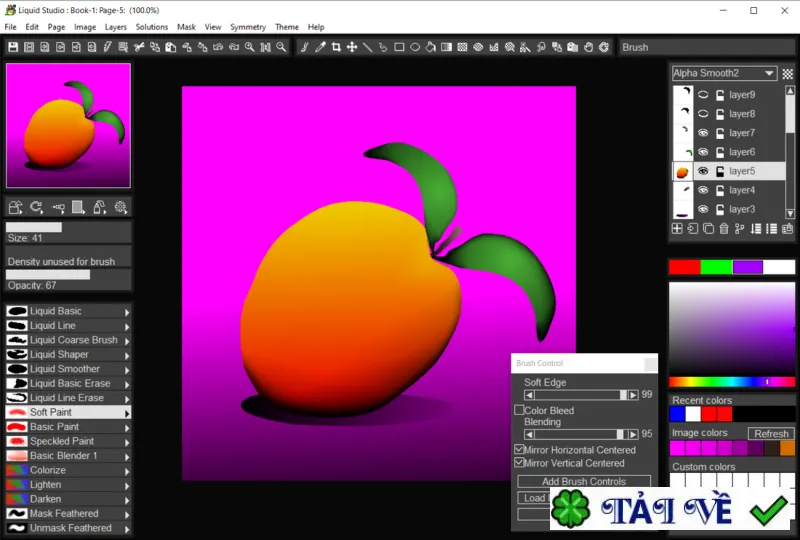
Task: Select the Lighten brush
Action: [x=68, y=485]
